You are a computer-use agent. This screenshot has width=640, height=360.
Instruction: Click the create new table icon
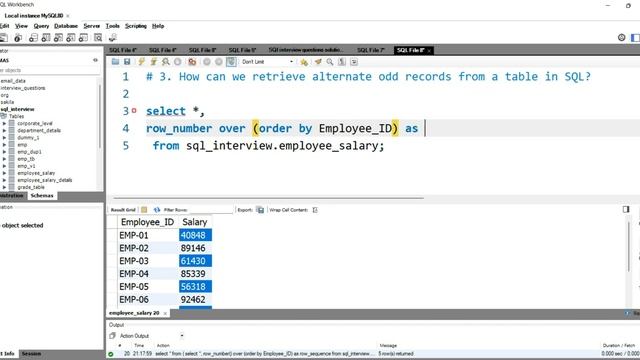pyautogui.click(x=46, y=38)
